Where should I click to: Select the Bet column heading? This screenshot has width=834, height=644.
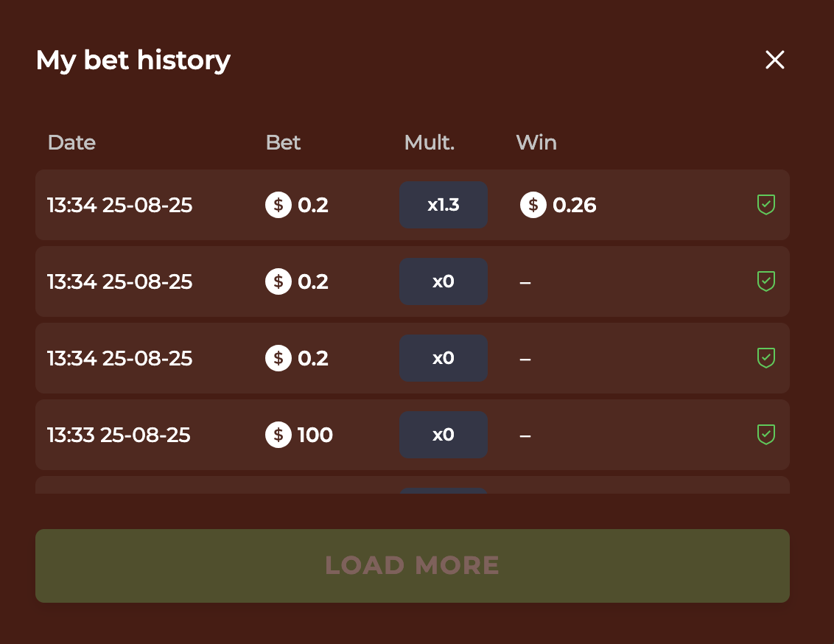tap(283, 142)
